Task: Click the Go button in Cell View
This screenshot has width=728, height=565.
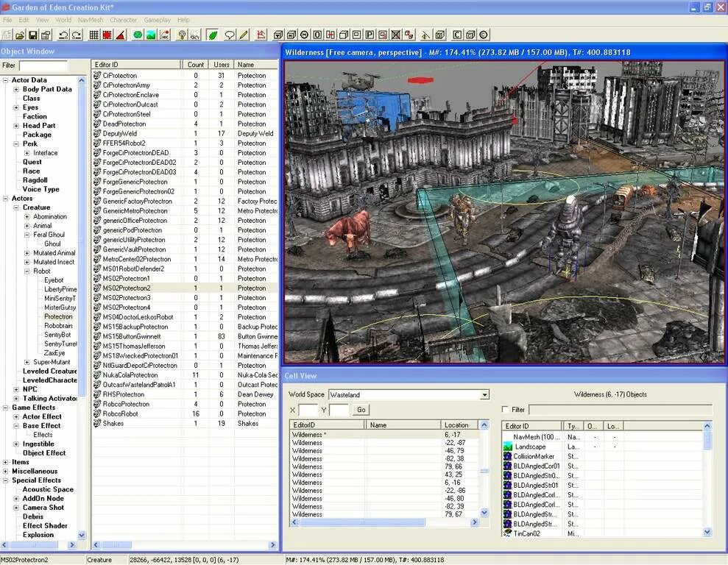Action: 361,410
